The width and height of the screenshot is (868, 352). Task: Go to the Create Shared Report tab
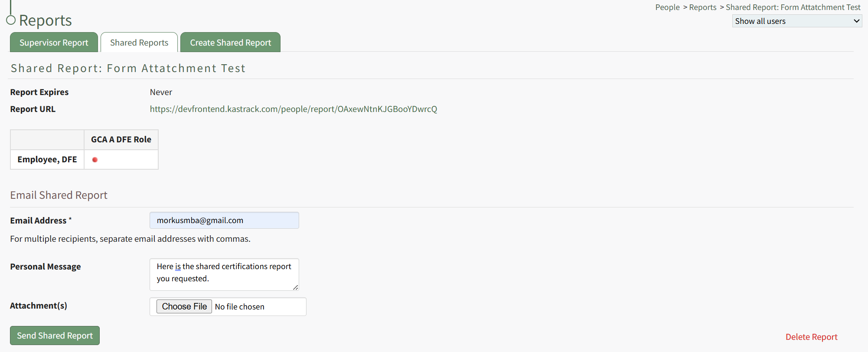click(230, 43)
